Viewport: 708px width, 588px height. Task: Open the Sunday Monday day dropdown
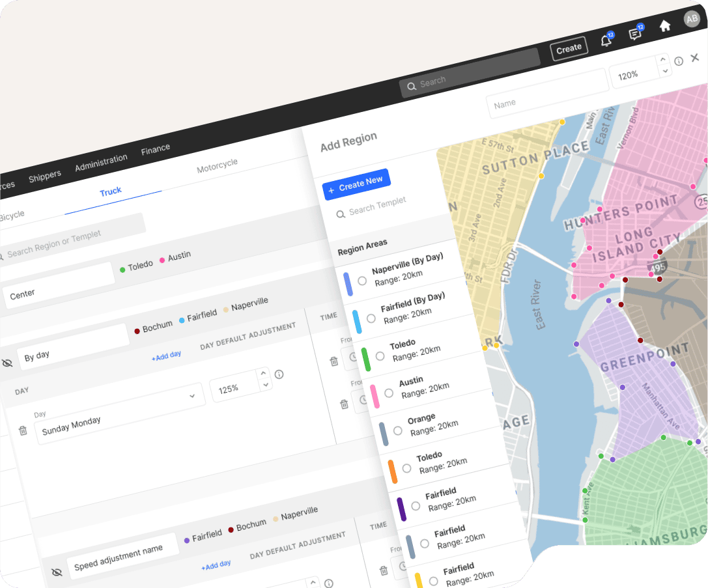tap(119, 414)
